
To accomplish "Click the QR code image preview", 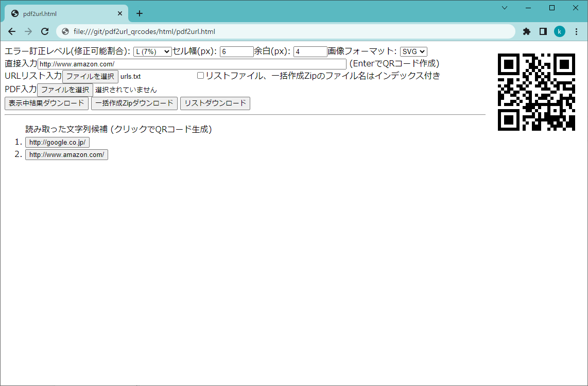I will pyautogui.click(x=536, y=92).
